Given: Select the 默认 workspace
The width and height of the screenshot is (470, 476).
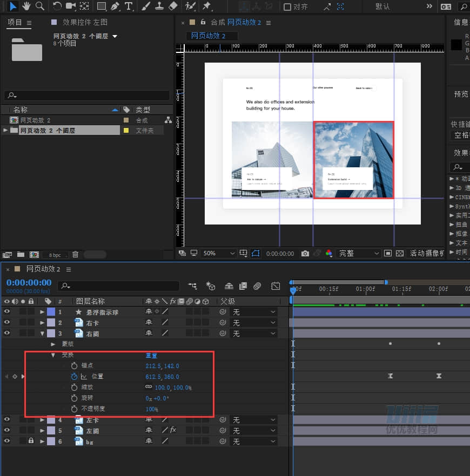Looking at the screenshot, I should pyautogui.click(x=382, y=6).
